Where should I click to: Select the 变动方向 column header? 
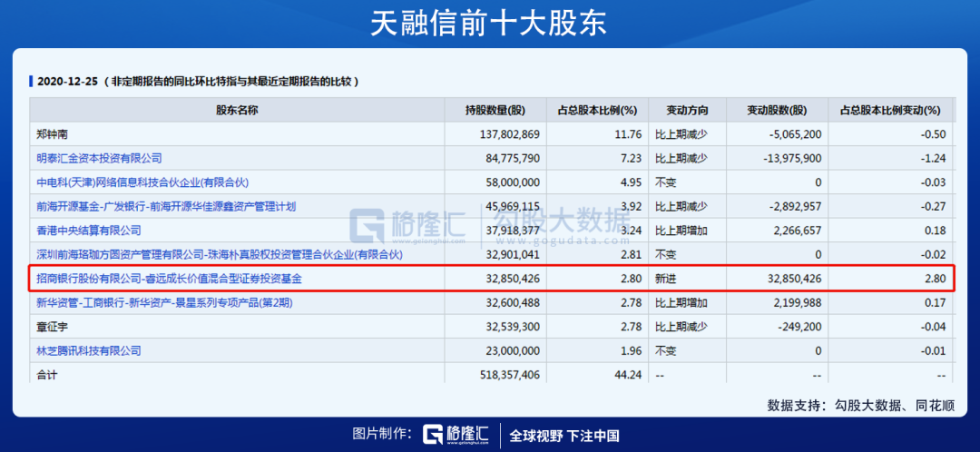click(688, 110)
